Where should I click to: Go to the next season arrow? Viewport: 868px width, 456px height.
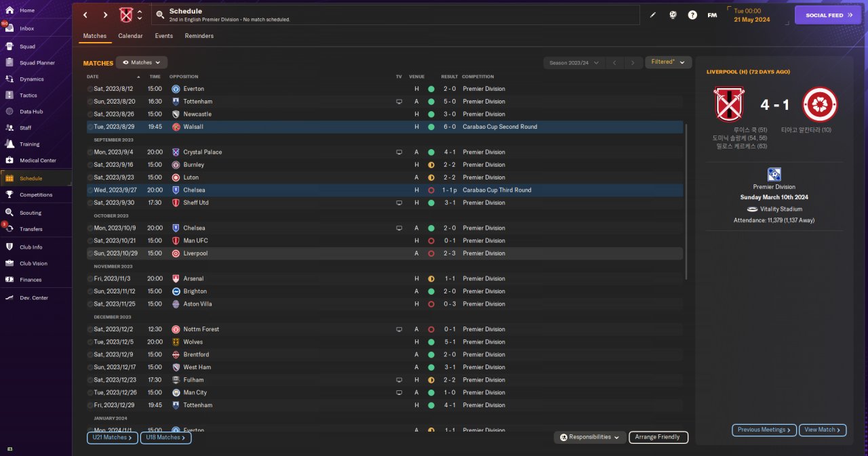[x=633, y=62]
